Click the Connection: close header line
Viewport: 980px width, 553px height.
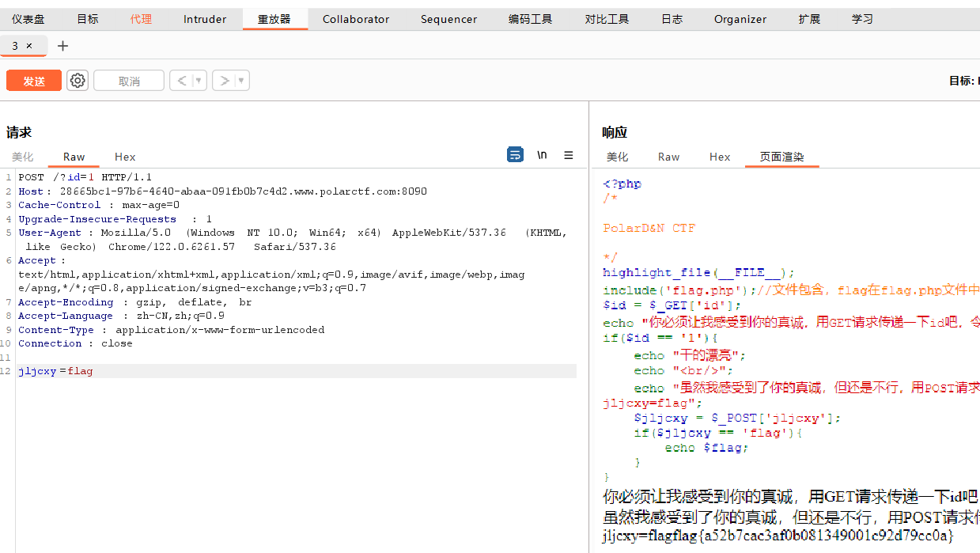pos(75,343)
